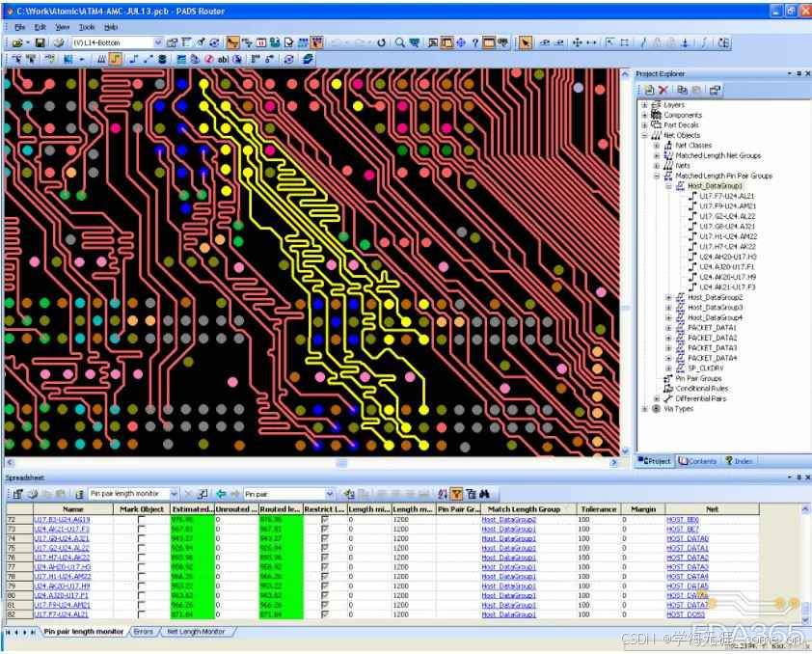Click the last icon on the main toolbar
The image size is (812, 654).
coord(724,42)
